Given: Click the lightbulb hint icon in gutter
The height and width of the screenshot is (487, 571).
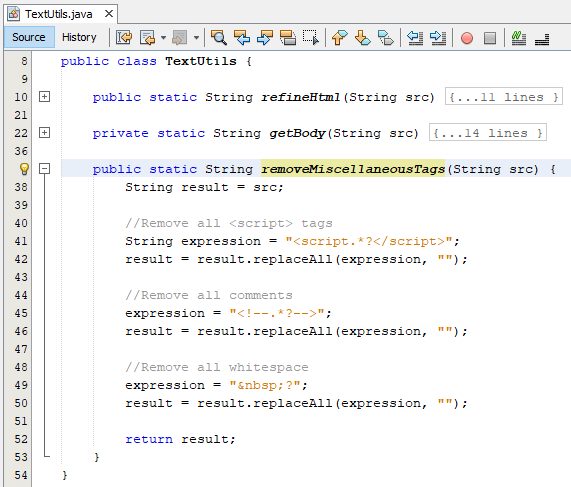Looking at the screenshot, I should click(24, 169).
